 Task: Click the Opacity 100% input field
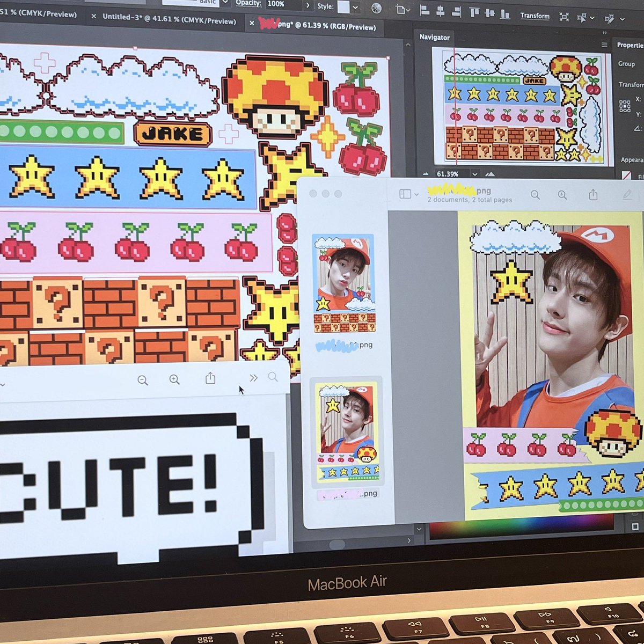pyautogui.click(x=283, y=4)
